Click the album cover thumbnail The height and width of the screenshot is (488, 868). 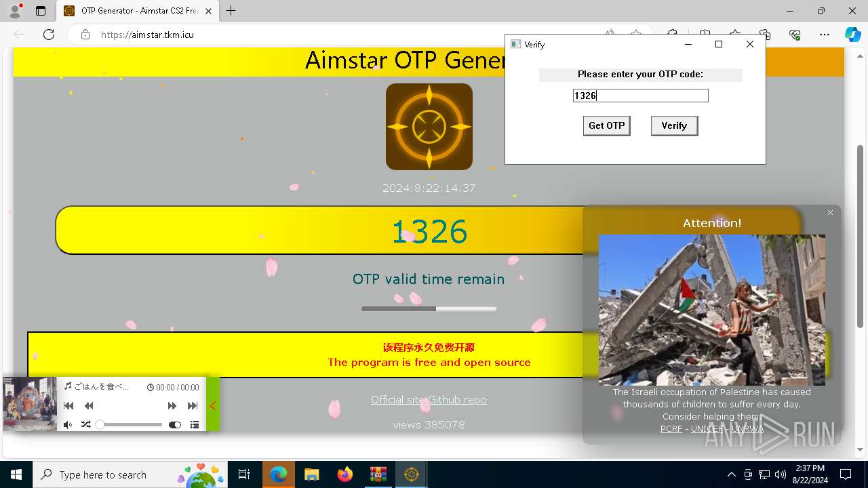point(29,405)
